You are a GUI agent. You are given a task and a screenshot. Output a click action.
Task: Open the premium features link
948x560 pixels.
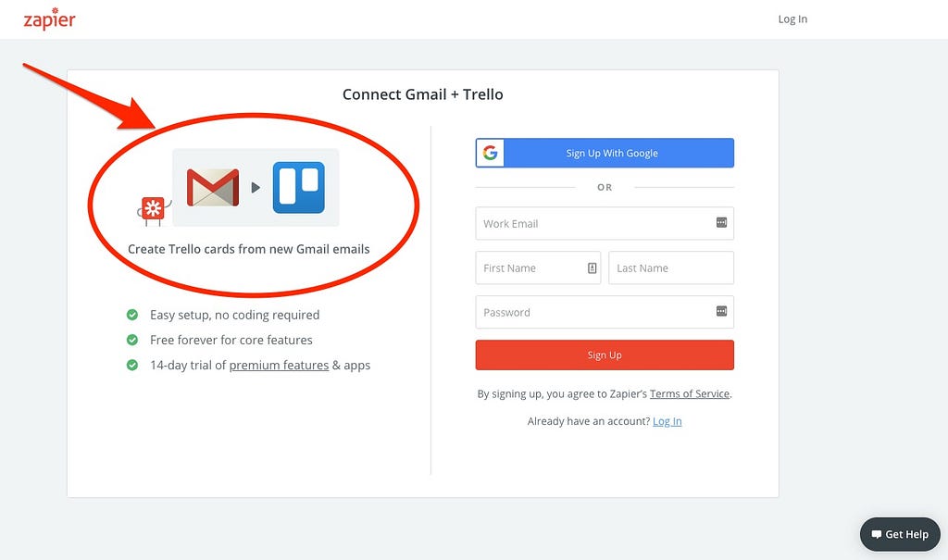279,366
